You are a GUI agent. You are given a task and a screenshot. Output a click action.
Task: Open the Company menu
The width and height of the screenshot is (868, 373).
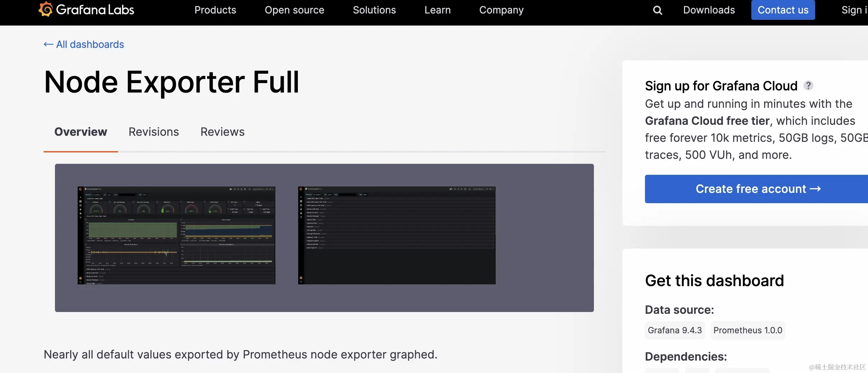pos(501,10)
